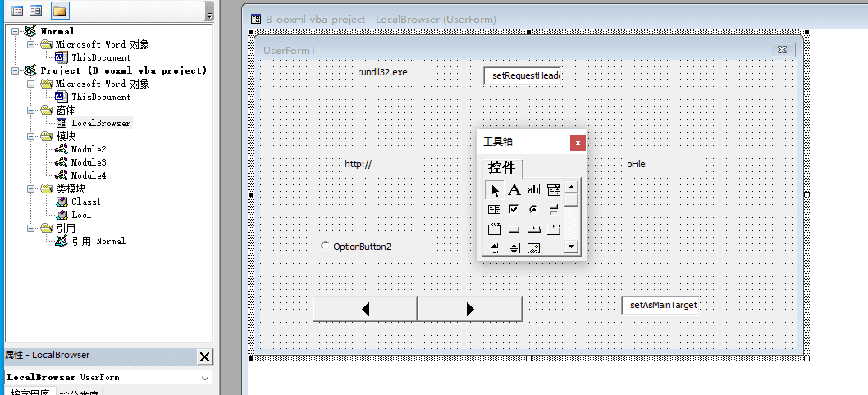Screen dimensions: 868x395
Task: Select the Class1 class module
Action: [x=86, y=202]
